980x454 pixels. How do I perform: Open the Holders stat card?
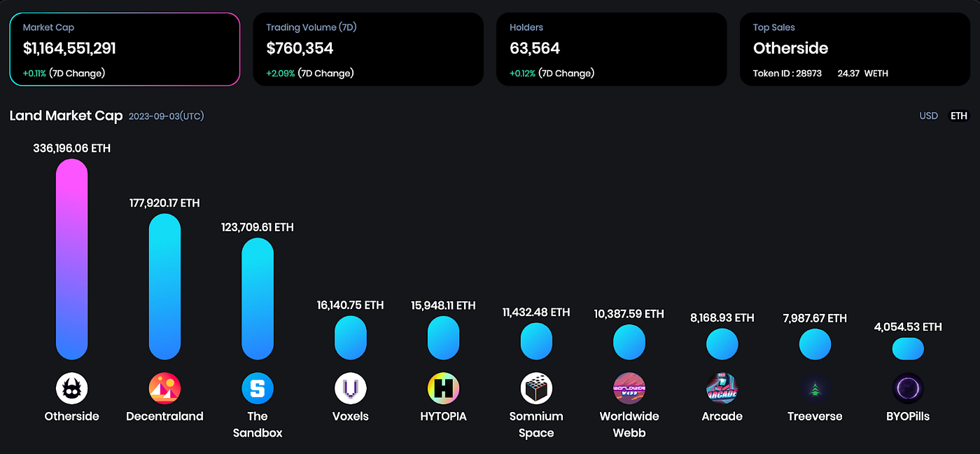611,49
